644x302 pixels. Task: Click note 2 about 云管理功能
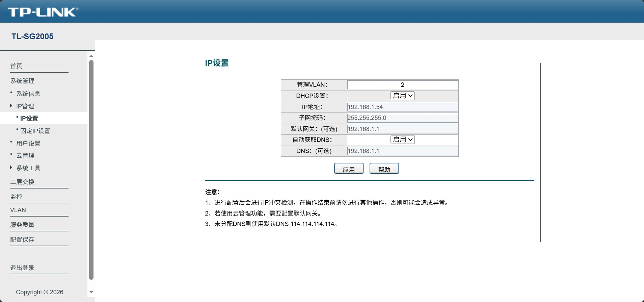[x=264, y=213]
